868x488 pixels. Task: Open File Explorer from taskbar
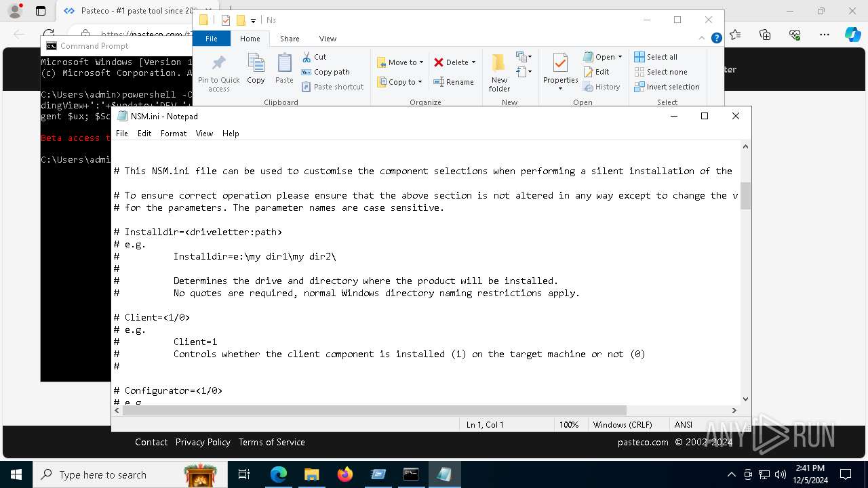tap(312, 474)
